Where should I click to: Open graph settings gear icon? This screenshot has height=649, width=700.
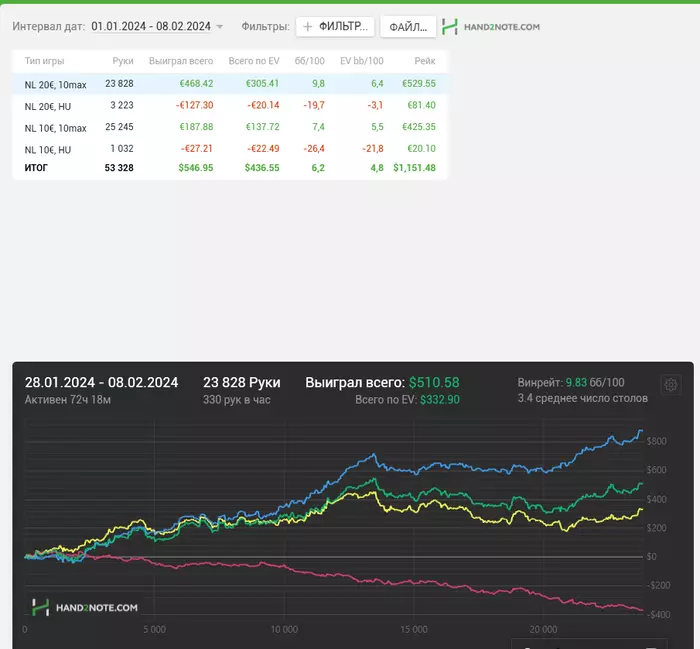671,385
